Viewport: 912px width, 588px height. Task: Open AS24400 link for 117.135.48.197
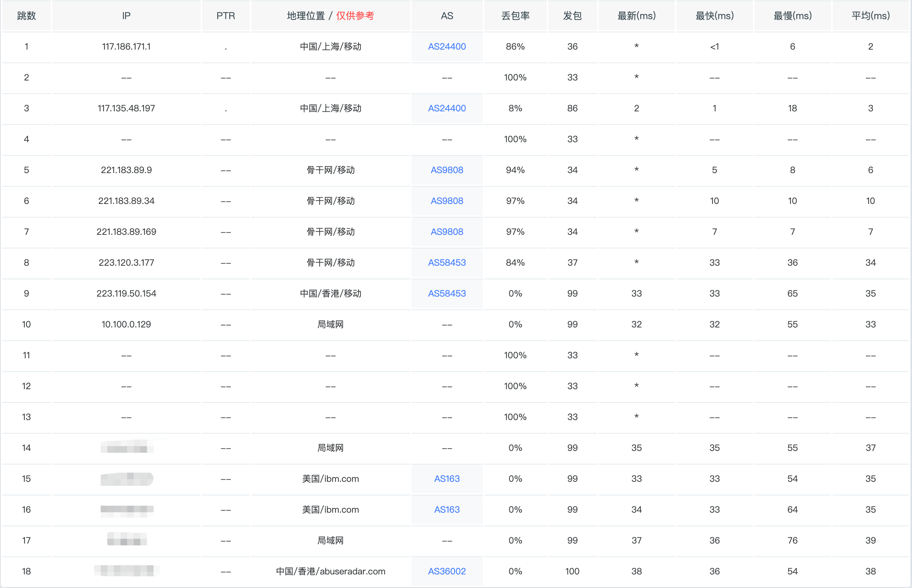pyautogui.click(x=447, y=108)
